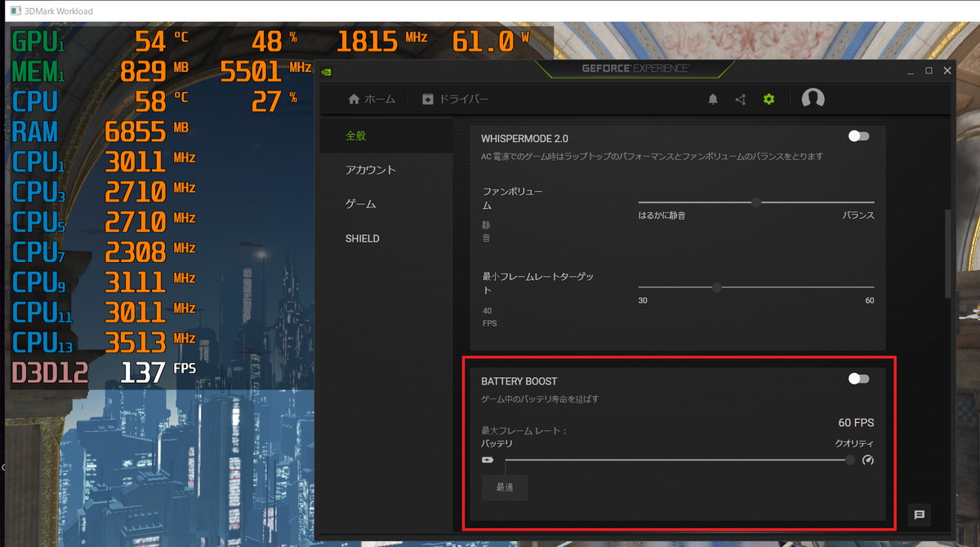Click the fan volume (ファンボリューム) slider handle
The image size is (980, 547).
click(x=756, y=202)
